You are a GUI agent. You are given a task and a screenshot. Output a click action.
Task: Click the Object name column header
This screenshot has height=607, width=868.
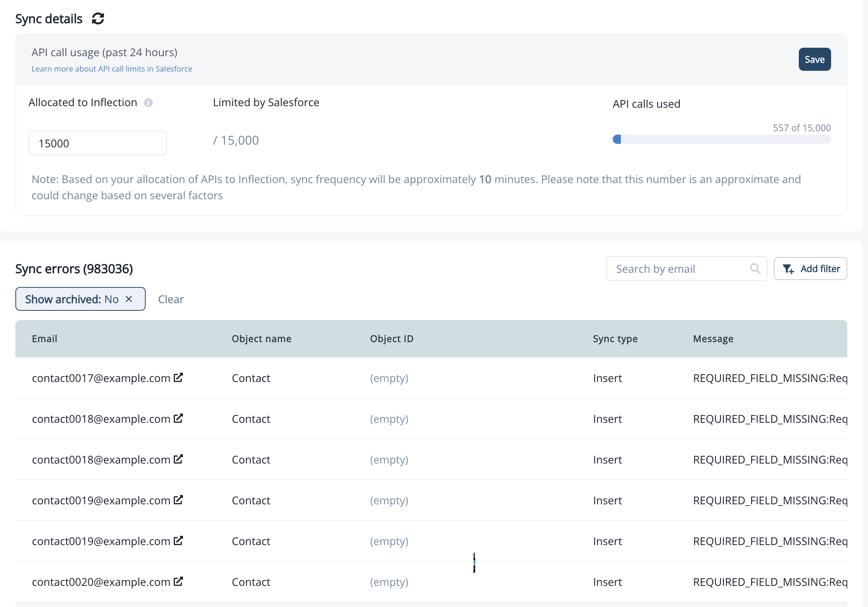pos(261,339)
